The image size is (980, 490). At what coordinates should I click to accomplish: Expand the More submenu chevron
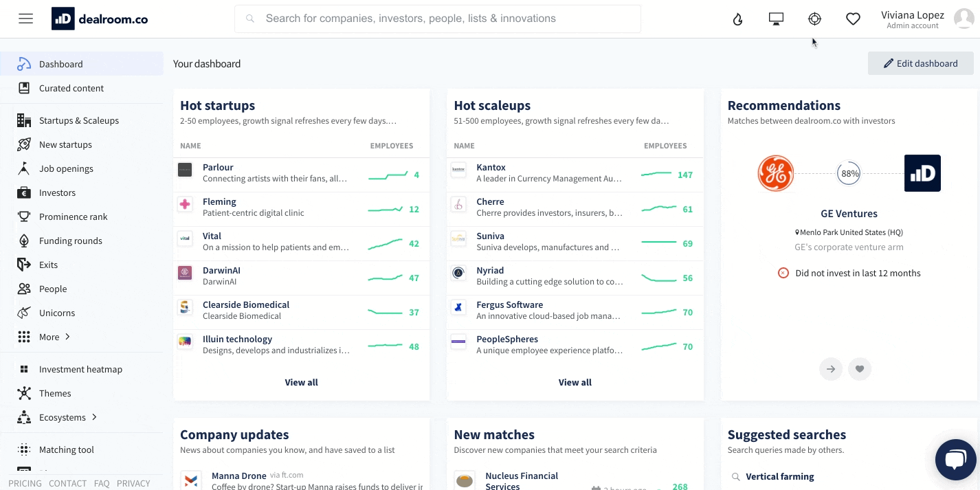pyautogui.click(x=67, y=337)
